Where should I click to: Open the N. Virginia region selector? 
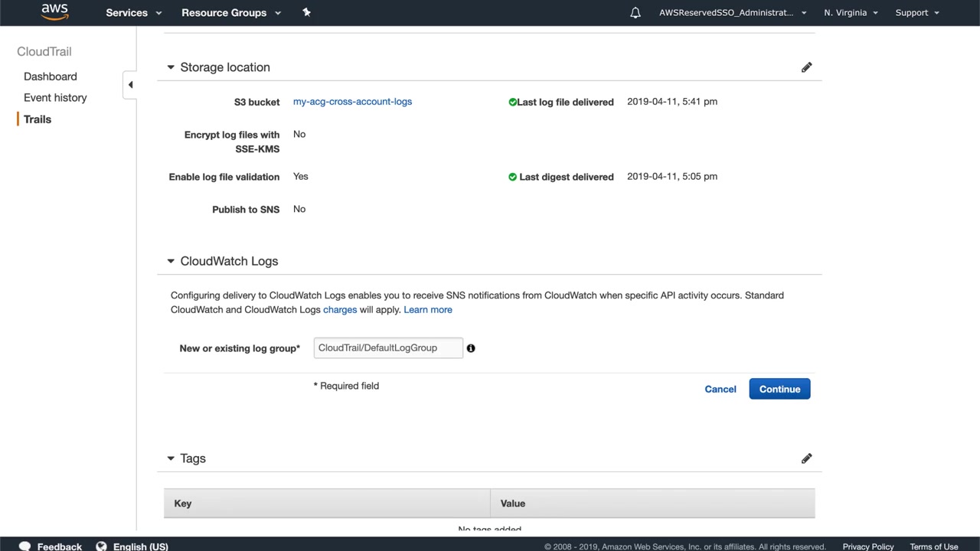851,13
